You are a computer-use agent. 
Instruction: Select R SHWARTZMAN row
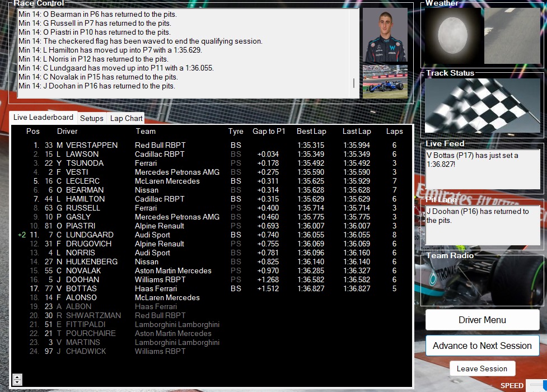tap(212, 315)
